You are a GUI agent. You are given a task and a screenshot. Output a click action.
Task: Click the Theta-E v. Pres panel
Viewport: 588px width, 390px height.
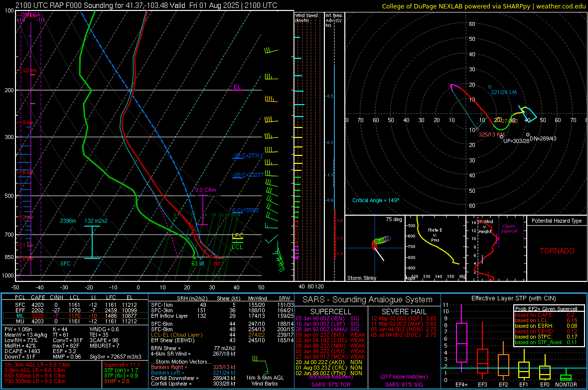click(x=436, y=248)
